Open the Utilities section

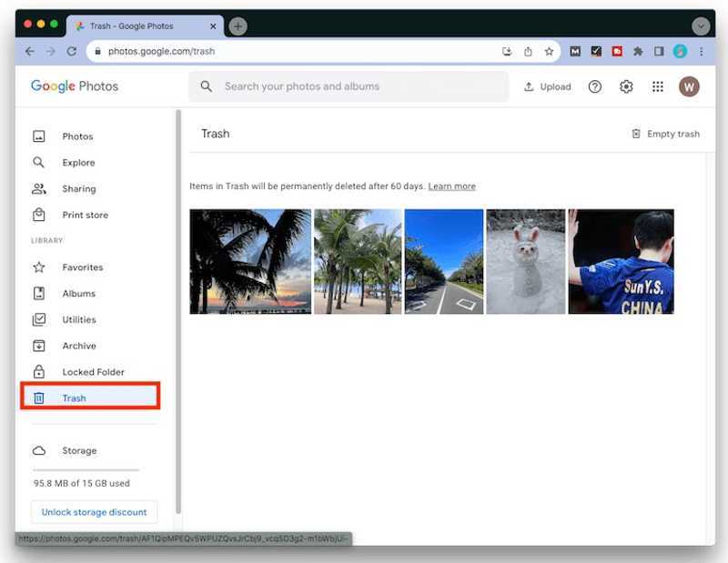(x=80, y=319)
